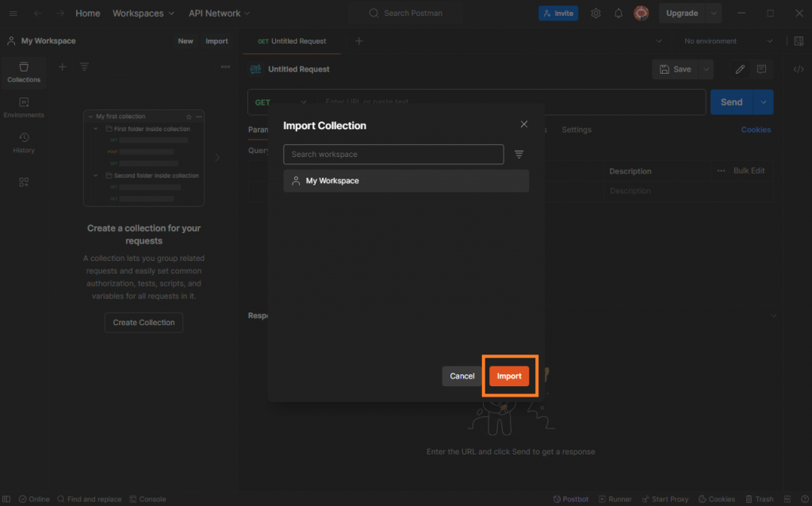Open the Console from status bar
The image size is (812, 506).
coord(147,499)
